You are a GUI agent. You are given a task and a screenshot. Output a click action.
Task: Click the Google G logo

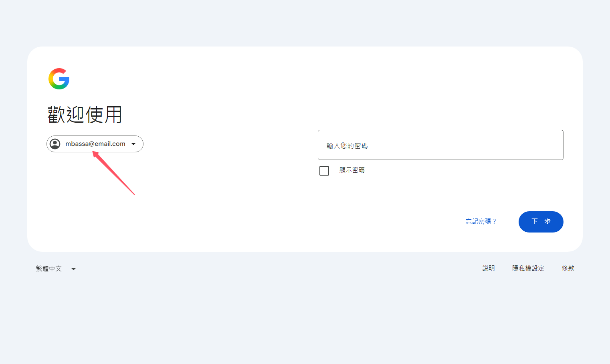tap(59, 79)
